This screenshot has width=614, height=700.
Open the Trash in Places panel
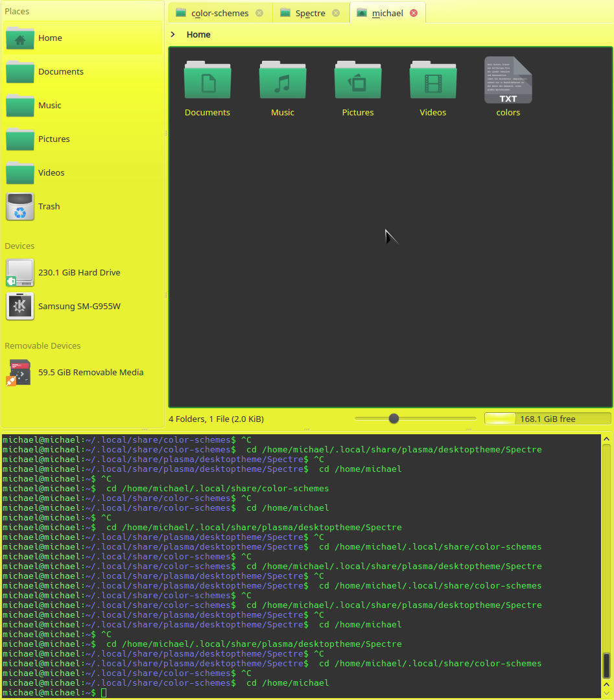click(x=82, y=206)
